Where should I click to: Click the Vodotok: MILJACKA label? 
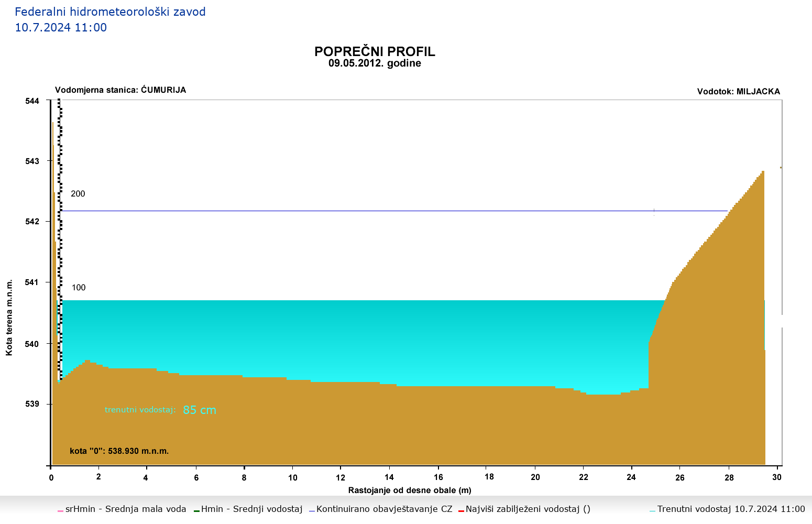pyautogui.click(x=738, y=92)
